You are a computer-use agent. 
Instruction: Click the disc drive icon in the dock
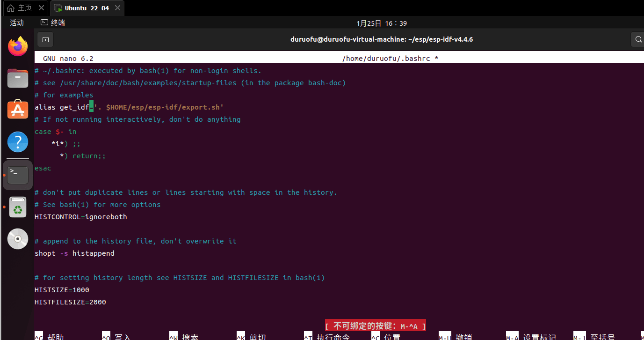point(18,239)
